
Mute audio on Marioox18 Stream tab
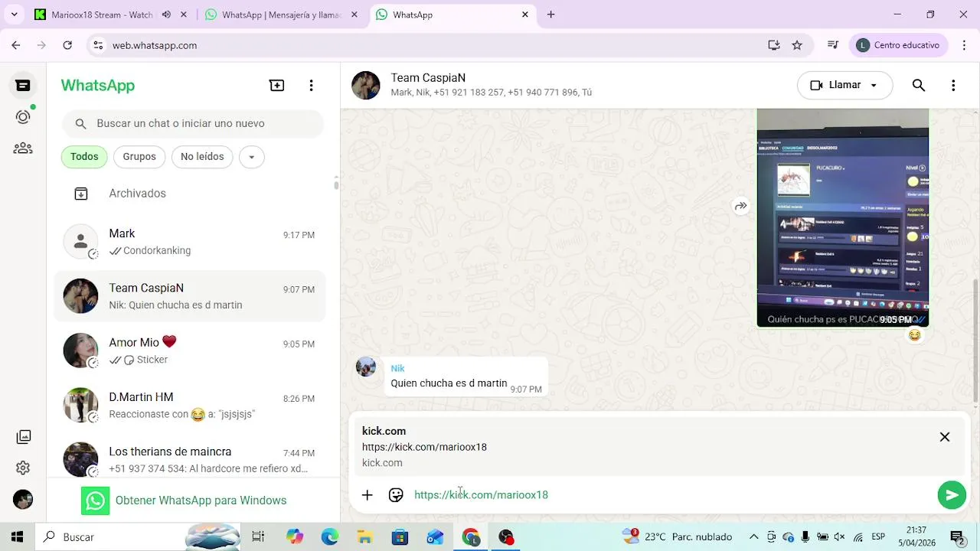pyautogui.click(x=166, y=15)
